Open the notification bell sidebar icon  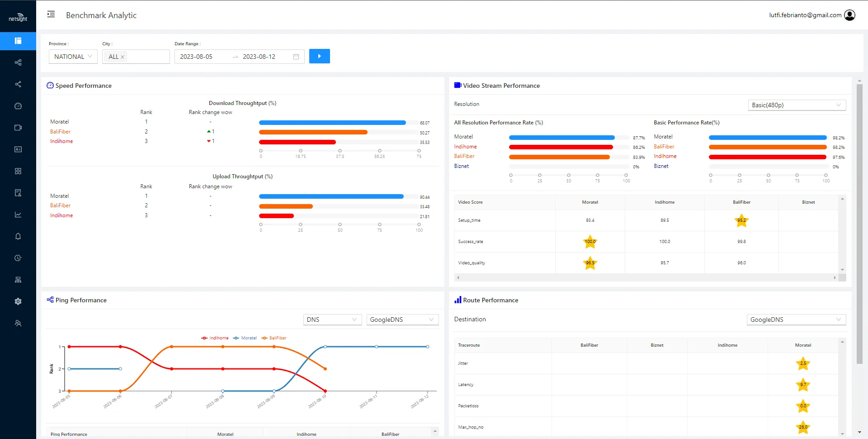pyautogui.click(x=18, y=236)
